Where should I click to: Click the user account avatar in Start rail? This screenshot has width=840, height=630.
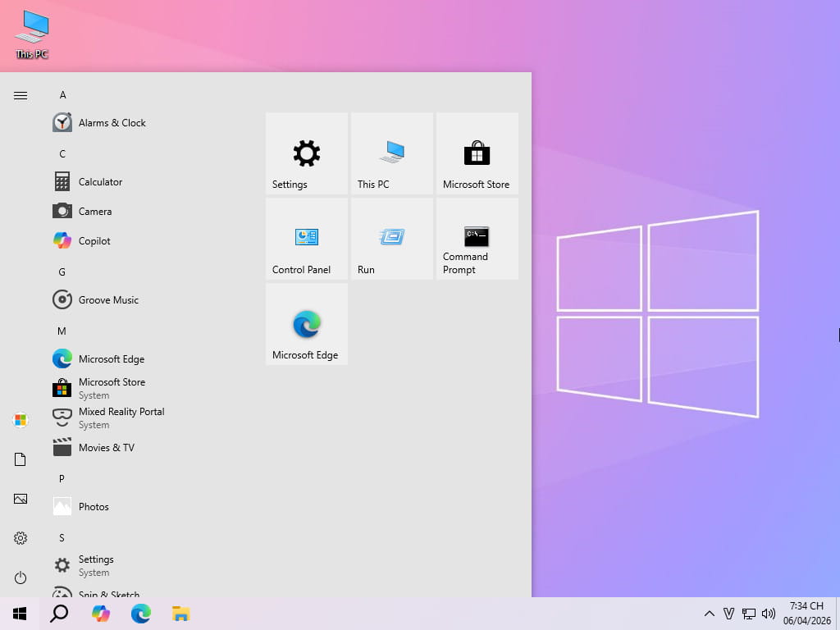click(x=21, y=420)
